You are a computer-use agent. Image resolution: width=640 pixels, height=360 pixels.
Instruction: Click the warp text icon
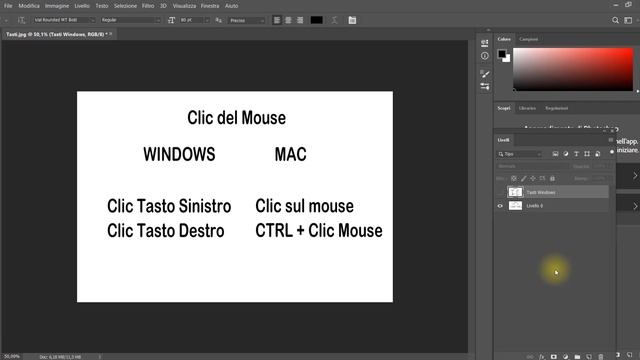coord(334,20)
